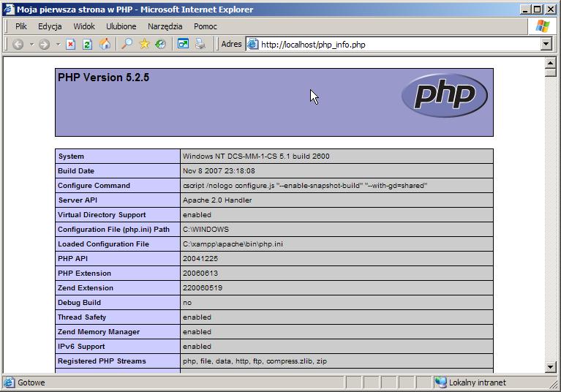Select 'Zend Memory Manager' label
The image size is (561, 392).
[99, 332]
